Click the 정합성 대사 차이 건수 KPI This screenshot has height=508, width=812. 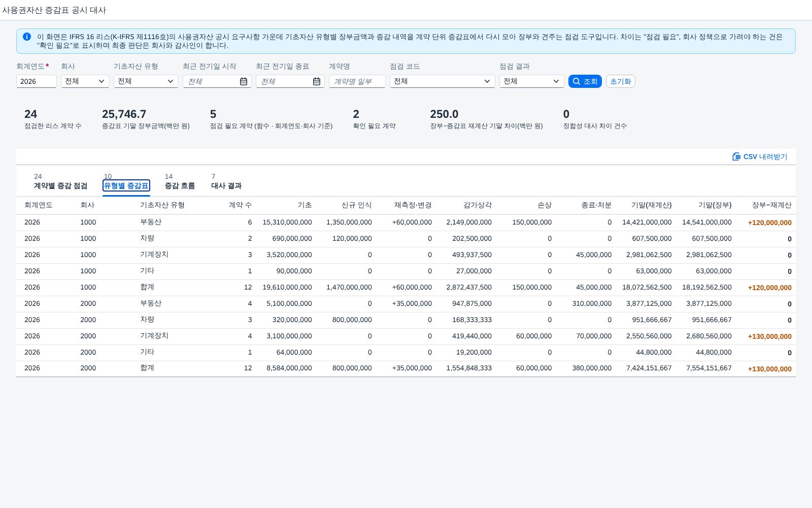(x=595, y=119)
